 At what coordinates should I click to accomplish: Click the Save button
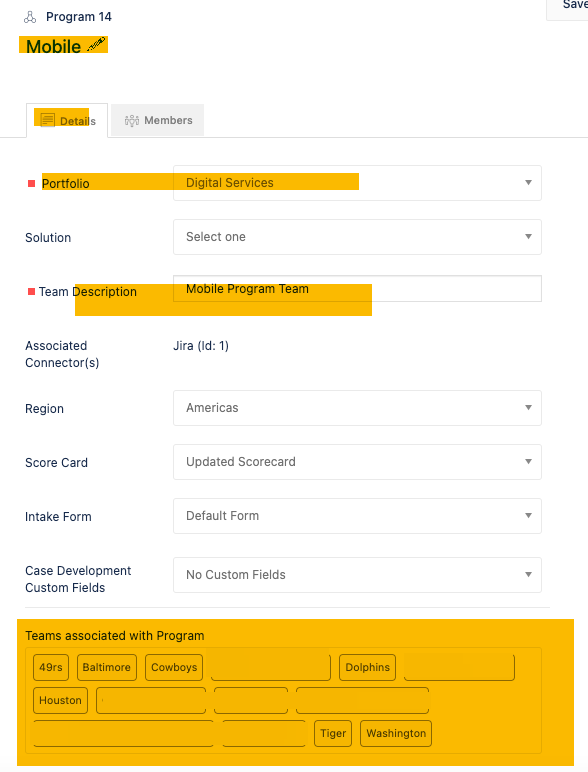tap(567, 6)
